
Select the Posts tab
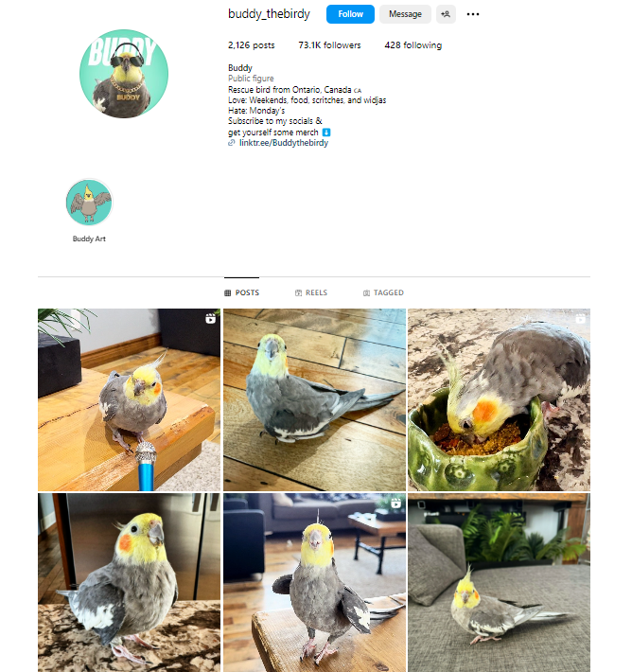coord(241,292)
